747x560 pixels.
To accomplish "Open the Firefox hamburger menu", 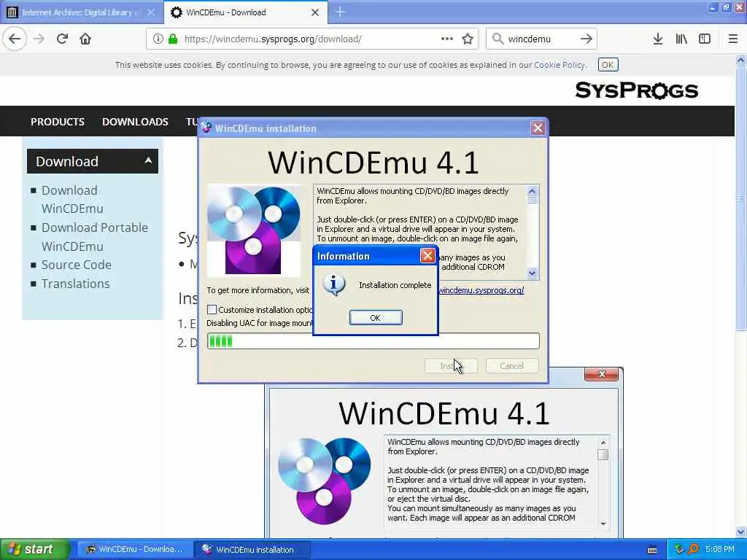I will 733,39.
